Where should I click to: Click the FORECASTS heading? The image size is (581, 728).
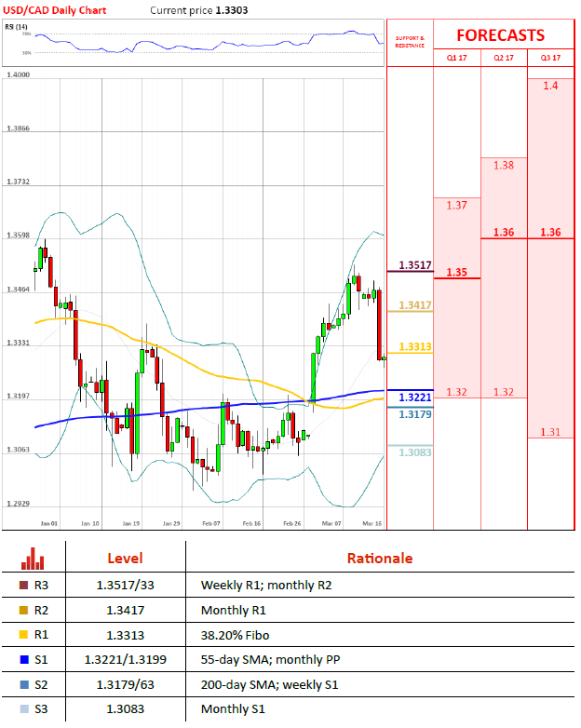click(x=501, y=35)
